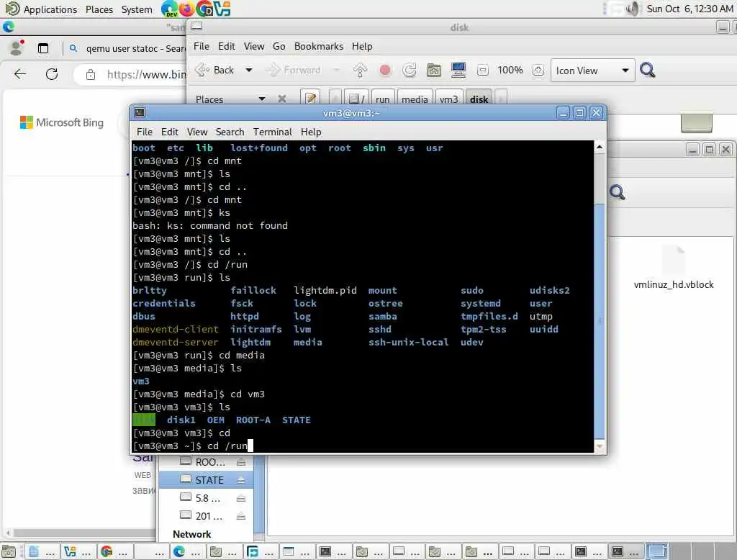
Task: Reload the disk folder in file manager
Action: pos(410,70)
